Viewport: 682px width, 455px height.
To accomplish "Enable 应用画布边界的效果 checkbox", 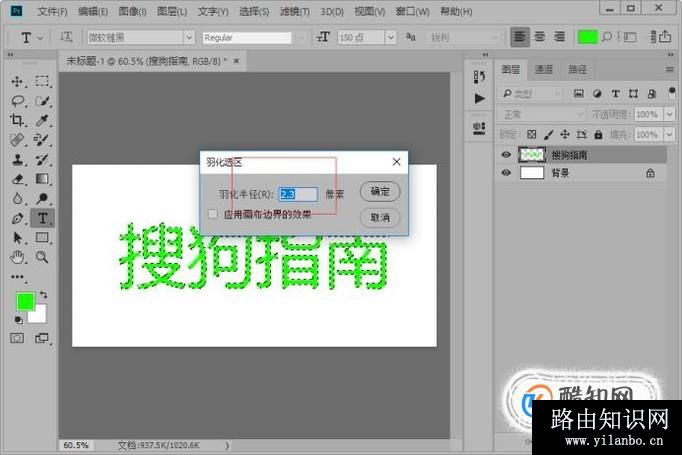I will point(213,214).
